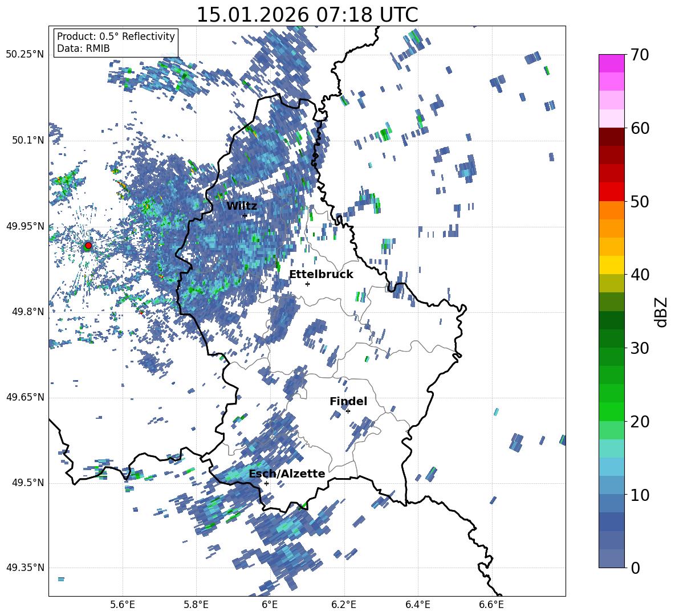Click the 40 tick label on colorbar
675x616 pixels.
click(x=639, y=275)
